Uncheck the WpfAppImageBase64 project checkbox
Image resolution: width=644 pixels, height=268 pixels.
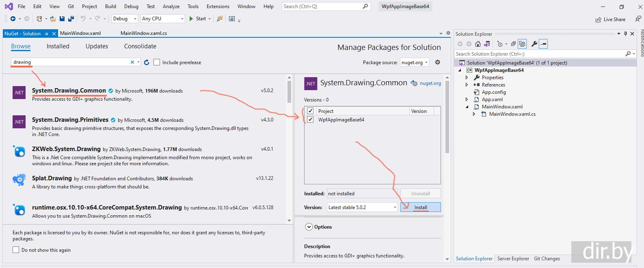point(310,119)
